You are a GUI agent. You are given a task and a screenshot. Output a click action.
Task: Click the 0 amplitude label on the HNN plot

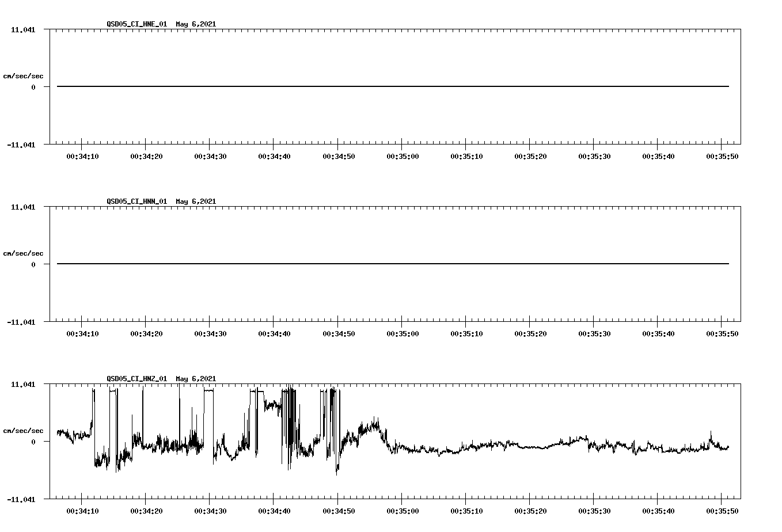click(x=33, y=264)
